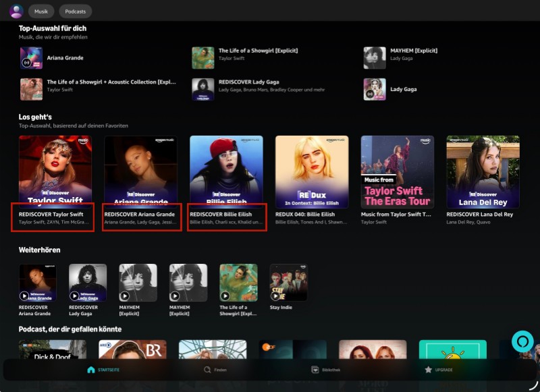Screen dimensions: 540x392
Task: Open the ZDF podcast thumbnail
Action: 293,349
